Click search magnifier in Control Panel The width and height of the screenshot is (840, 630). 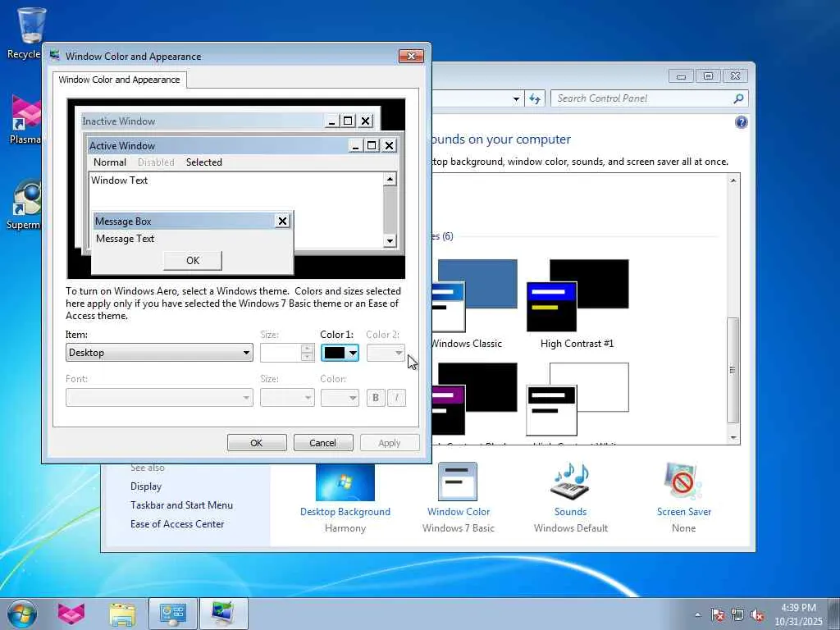pyautogui.click(x=738, y=98)
